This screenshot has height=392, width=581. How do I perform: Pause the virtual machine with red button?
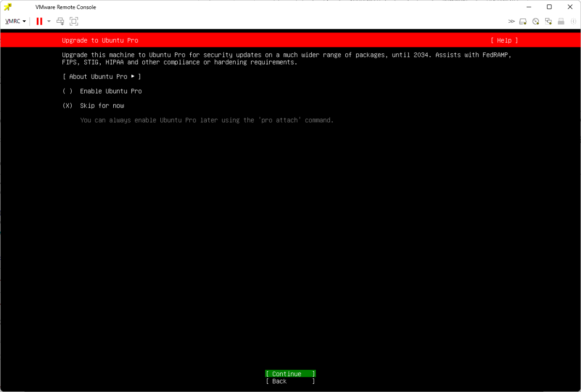(x=39, y=21)
